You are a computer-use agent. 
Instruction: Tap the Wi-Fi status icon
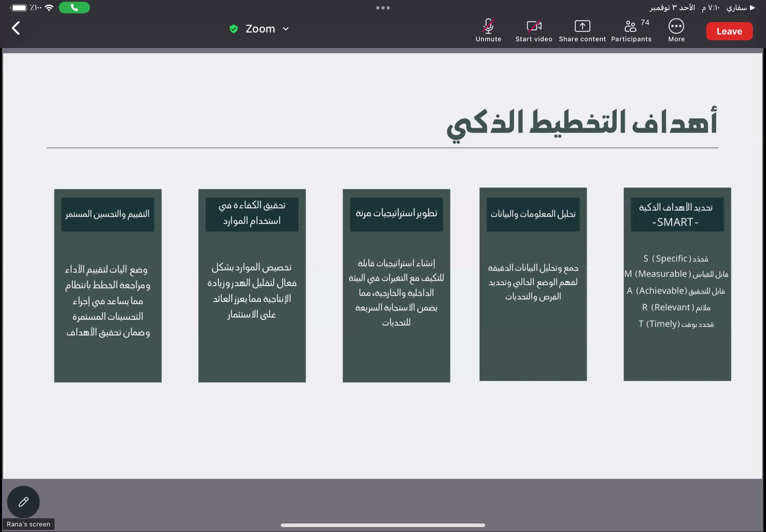point(49,8)
